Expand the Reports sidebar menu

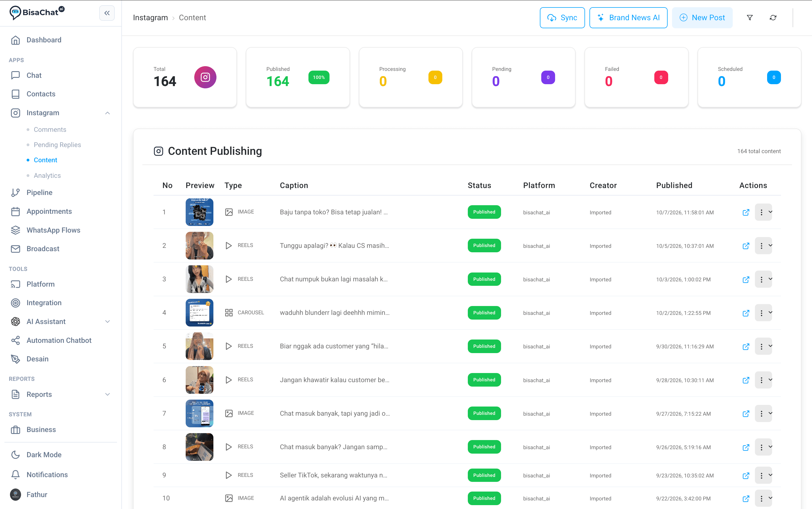(108, 394)
